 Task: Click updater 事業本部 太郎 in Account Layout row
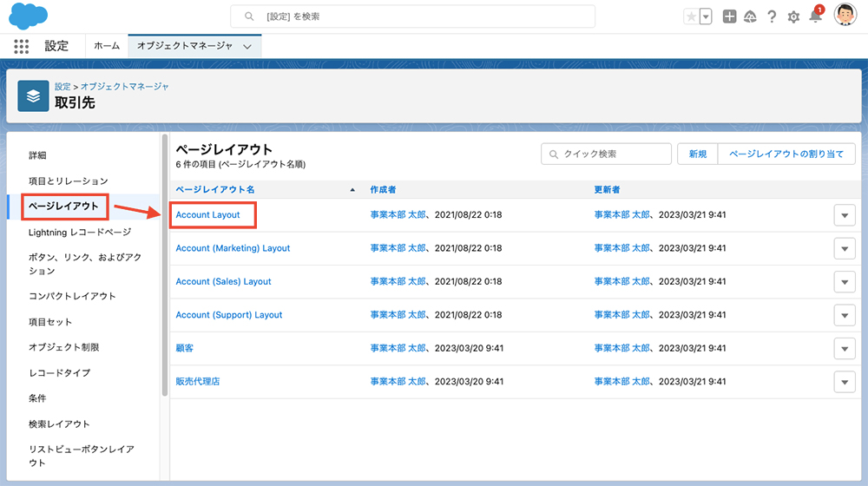pos(622,214)
